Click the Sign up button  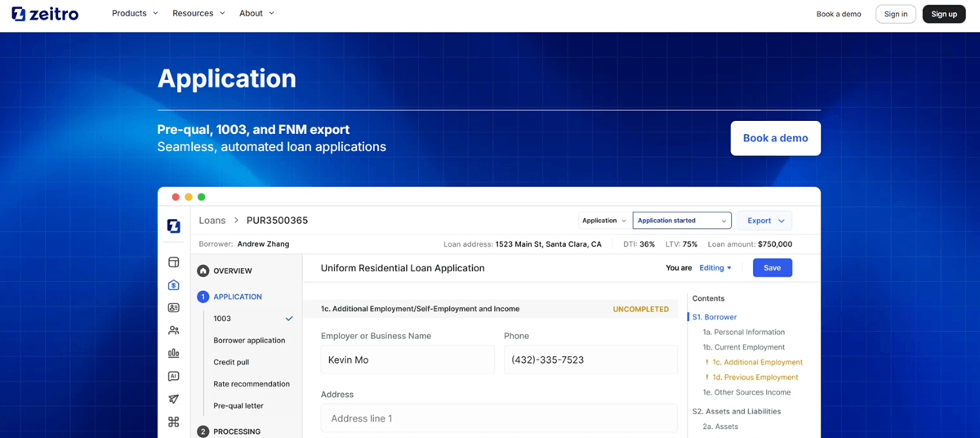coord(944,14)
